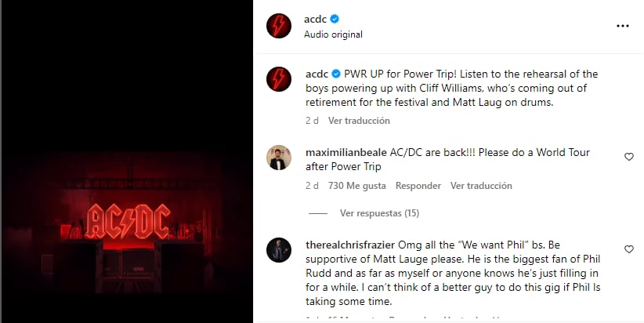Viewport: 644px width, 323px height.
Task: Click the AC/DC neon sign video
Action: pos(127,161)
